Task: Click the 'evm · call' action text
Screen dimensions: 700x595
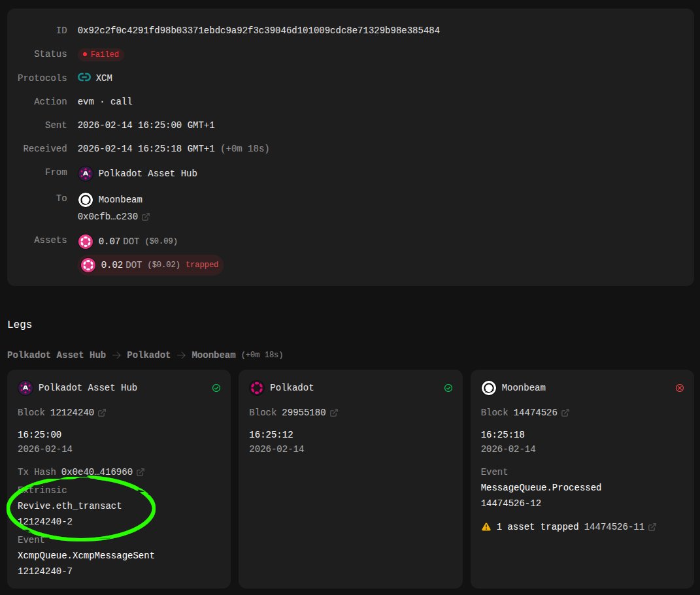Action: [x=105, y=101]
